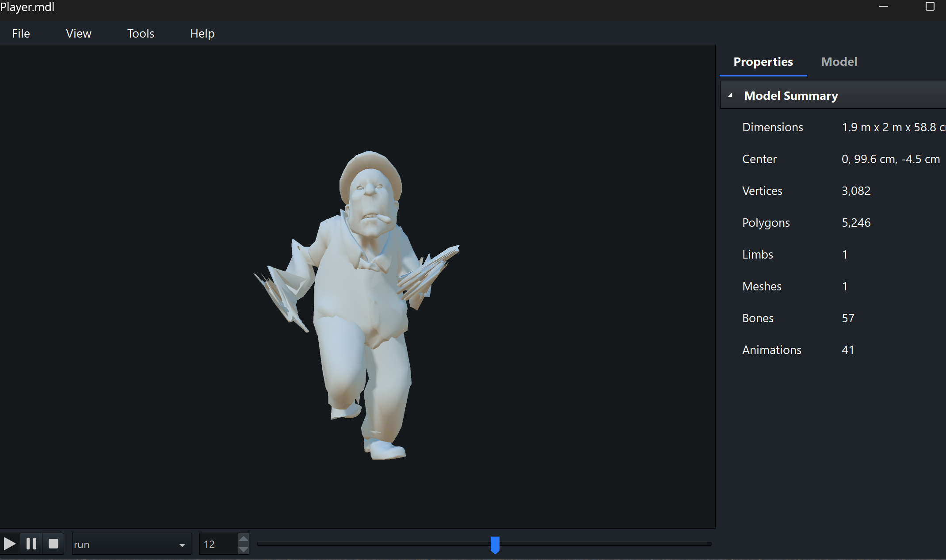Pause the animation playback
This screenshot has height=560, width=946.
(x=31, y=544)
